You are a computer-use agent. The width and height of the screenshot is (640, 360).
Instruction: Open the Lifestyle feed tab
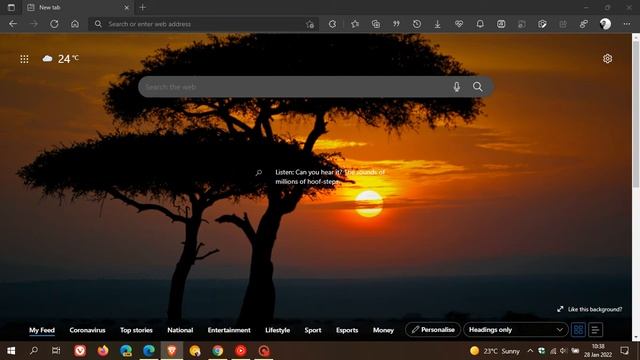pyautogui.click(x=278, y=330)
